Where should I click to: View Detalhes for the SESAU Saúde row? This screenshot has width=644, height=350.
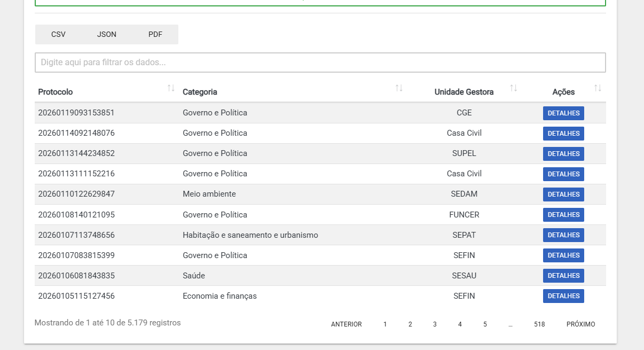pyautogui.click(x=563, y=276)
